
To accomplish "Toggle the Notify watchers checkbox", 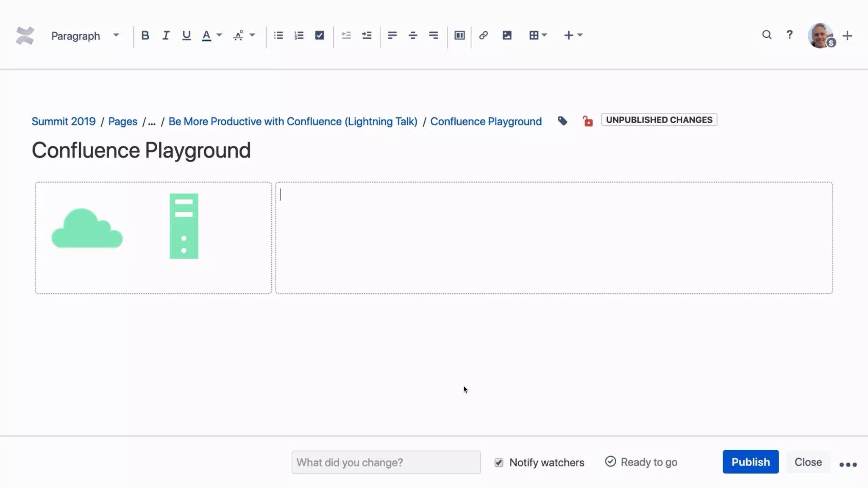I will coord(499,462).
